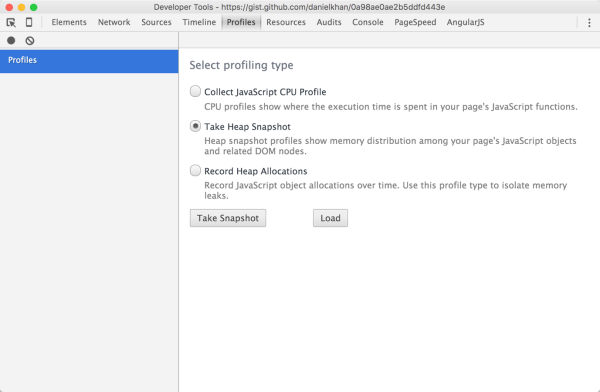Viewport: 600px width, 392px height.
Task: Open the Audits tab
Action: (x=329, y=22)
